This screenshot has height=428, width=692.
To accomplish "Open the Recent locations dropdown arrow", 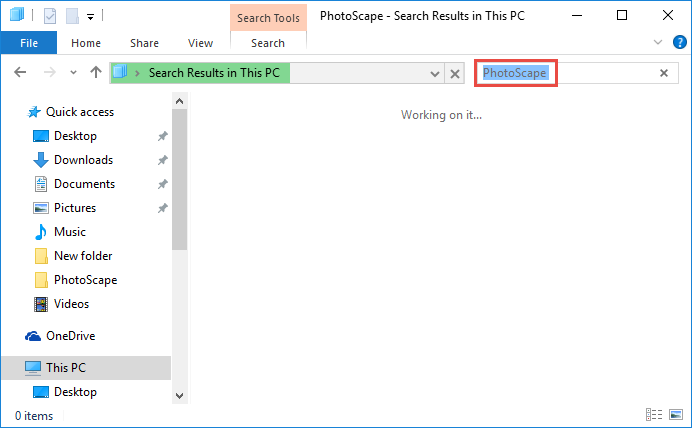I will (73, 72).
